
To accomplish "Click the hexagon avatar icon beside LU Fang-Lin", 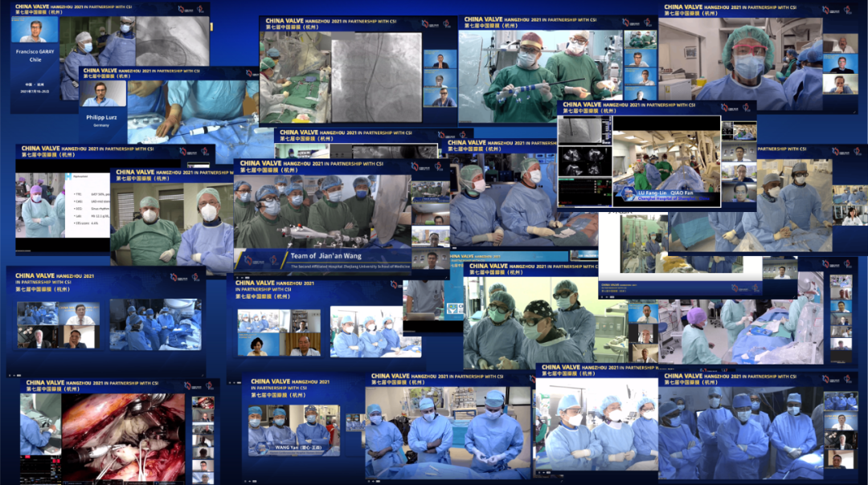I will (x=621, y=194).
